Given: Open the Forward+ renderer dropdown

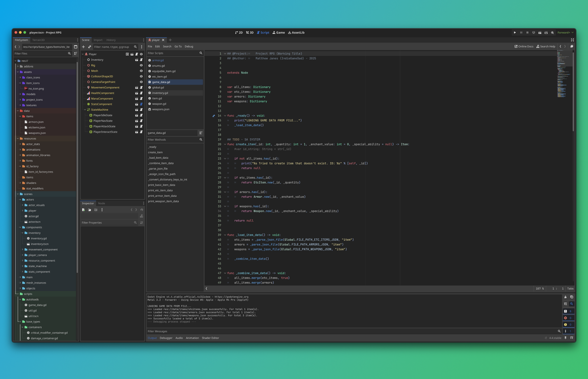Looking at the screenshot, I should tap(565, 33).
